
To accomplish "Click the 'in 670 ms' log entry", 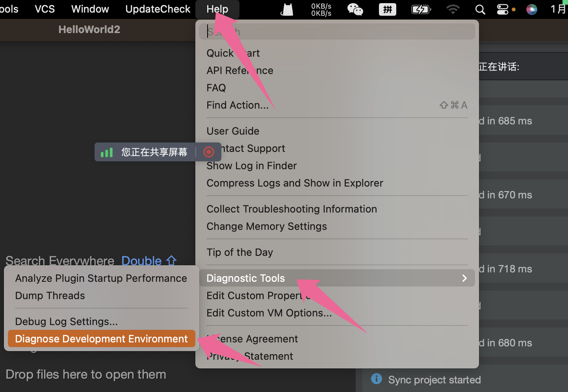I will (x=505, y=195).
